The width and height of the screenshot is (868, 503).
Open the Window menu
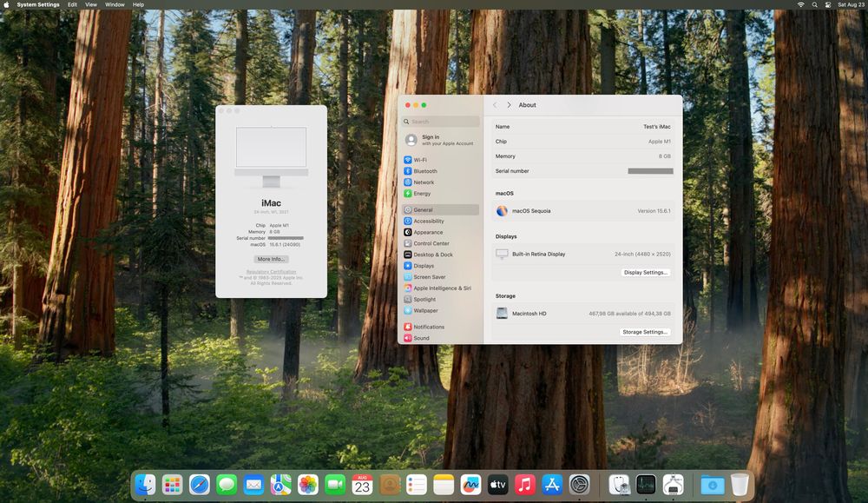[x=115, y=4]
